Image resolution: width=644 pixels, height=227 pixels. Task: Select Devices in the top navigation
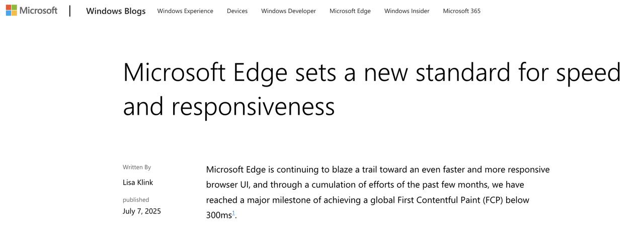click(237, 11)
